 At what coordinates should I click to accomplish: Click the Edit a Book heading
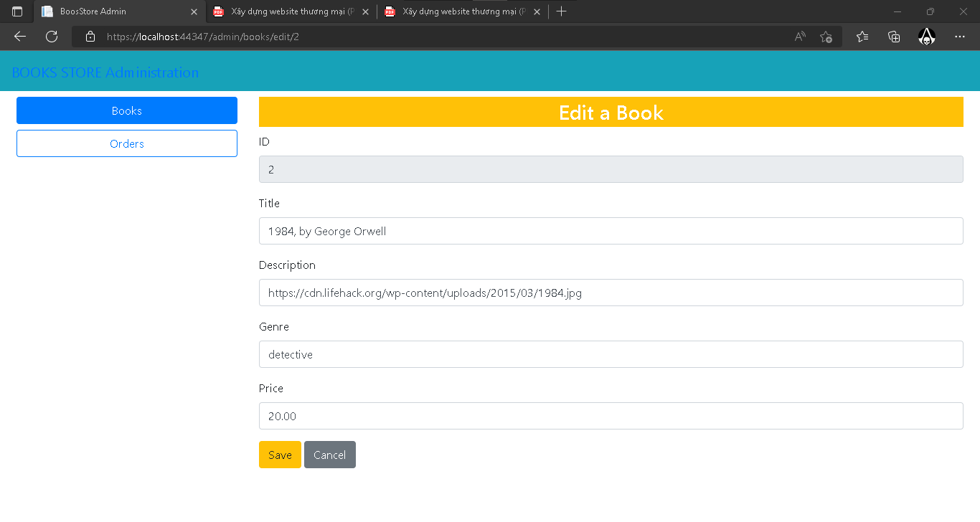(x=611, y=113)
